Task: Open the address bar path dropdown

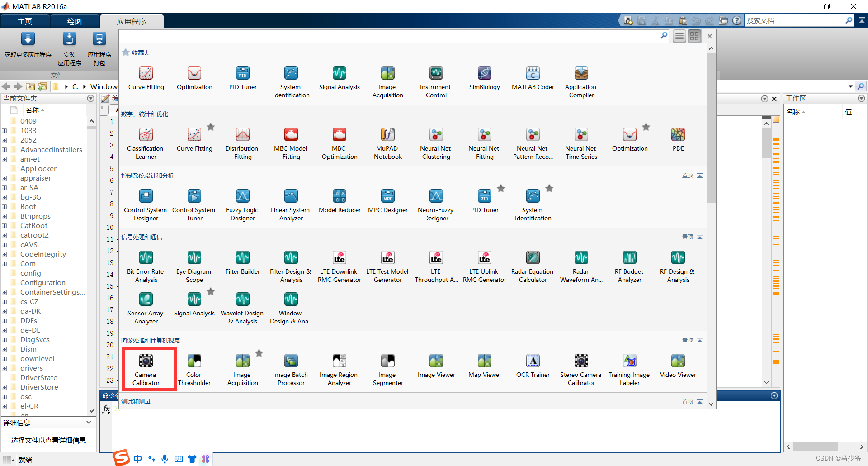Action: tap(850, 86)
